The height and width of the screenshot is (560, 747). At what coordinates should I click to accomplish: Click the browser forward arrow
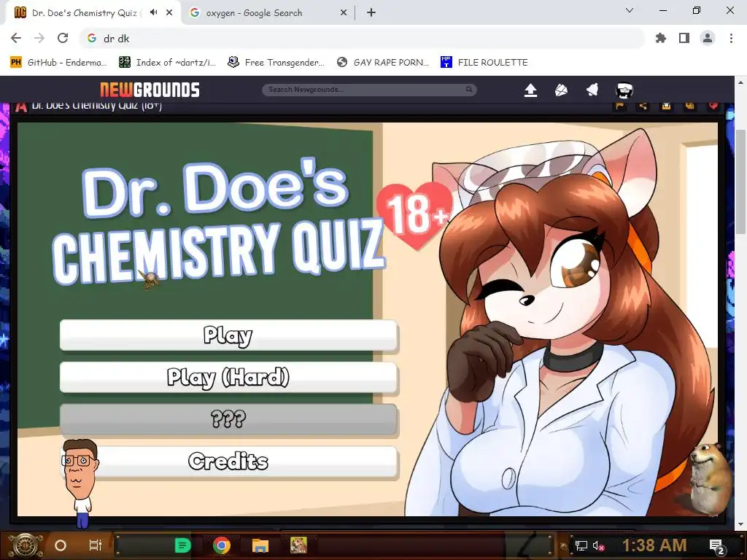[x=39, y=38]
